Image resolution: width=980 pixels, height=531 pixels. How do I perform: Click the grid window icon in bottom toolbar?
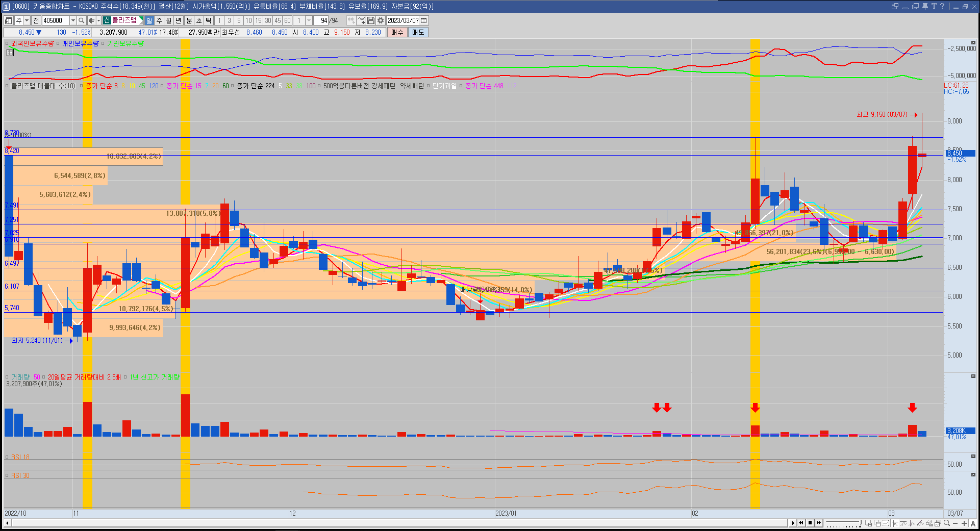click(869, 523)
